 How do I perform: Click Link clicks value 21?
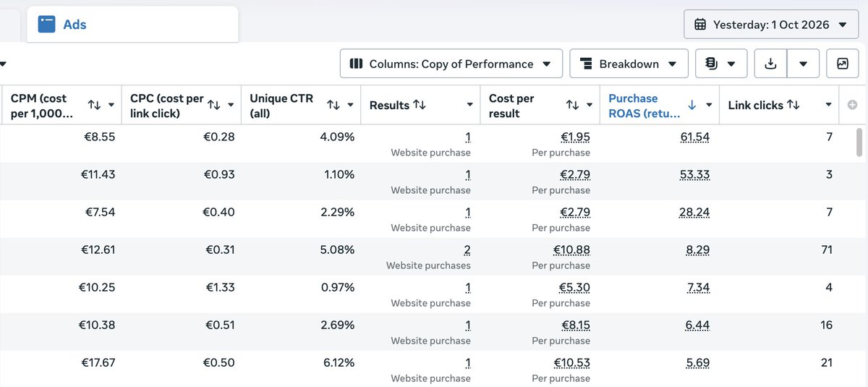tap(827, 362)
